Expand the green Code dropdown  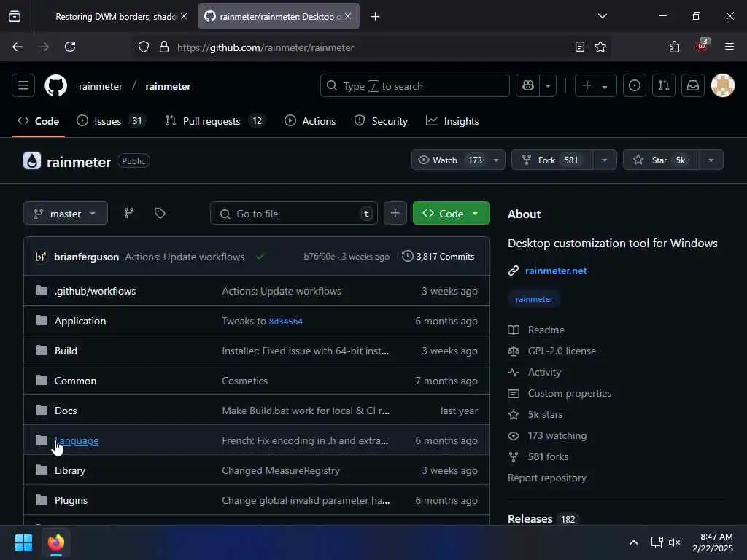[x=451, y=214]
